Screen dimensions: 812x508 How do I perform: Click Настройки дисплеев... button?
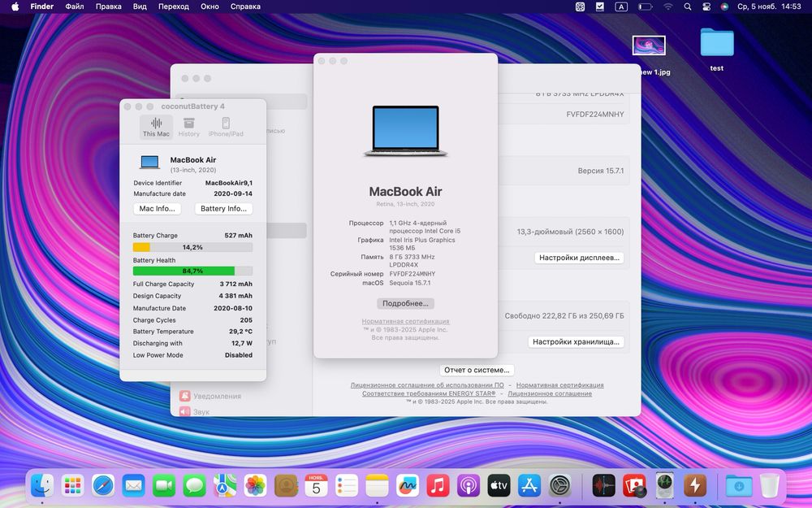click(x=579, y=258)
